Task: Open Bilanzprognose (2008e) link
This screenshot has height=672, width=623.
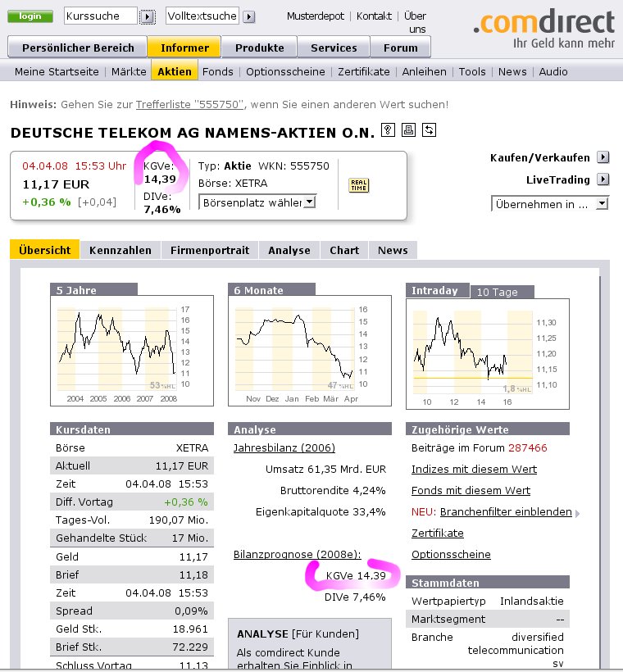Action: point(297,554)
